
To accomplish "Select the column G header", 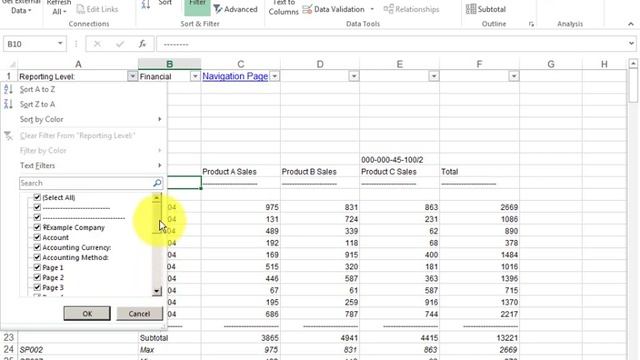I will pos(551,64).
